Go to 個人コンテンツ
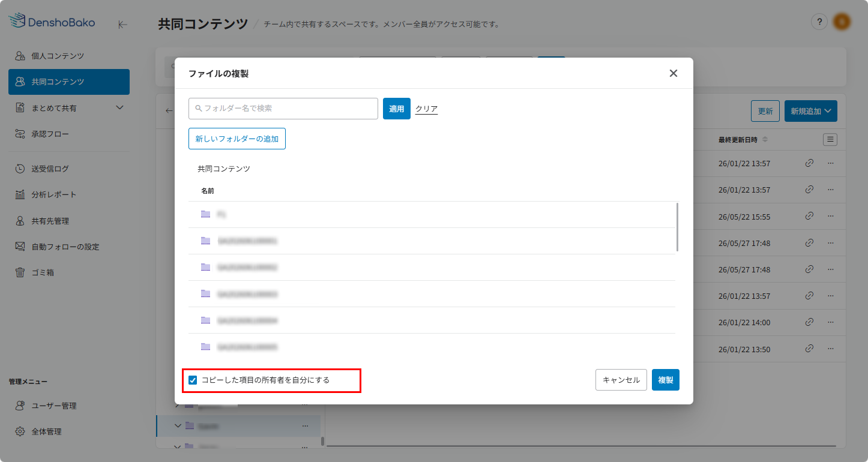Screen dimensions: 868x462 click(x=69, y=56)
